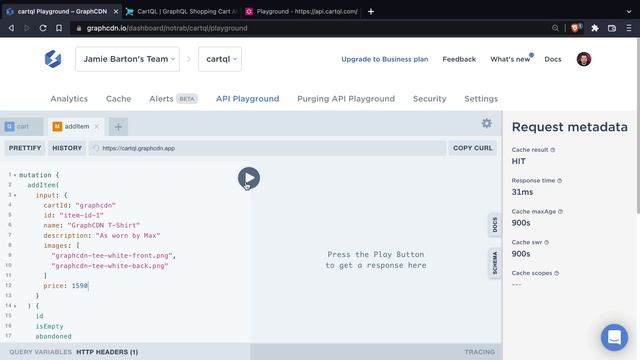This screenshot has width=640, height=360.
Task: Click the endpoint URL input field
Action: coord(268,148)
